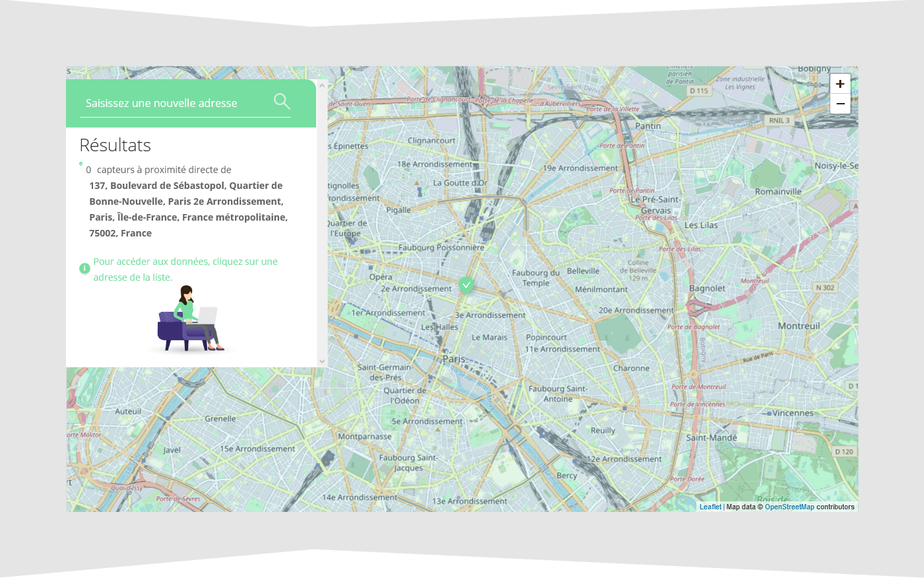Click the 'Paris' city label on map
The height and width of the screenshot is (578, 924).
coord(454,359)
